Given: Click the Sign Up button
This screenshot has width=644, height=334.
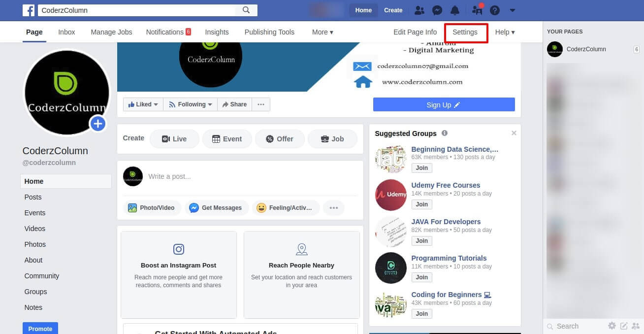Looking at the screenshot, I should (444, 105).
